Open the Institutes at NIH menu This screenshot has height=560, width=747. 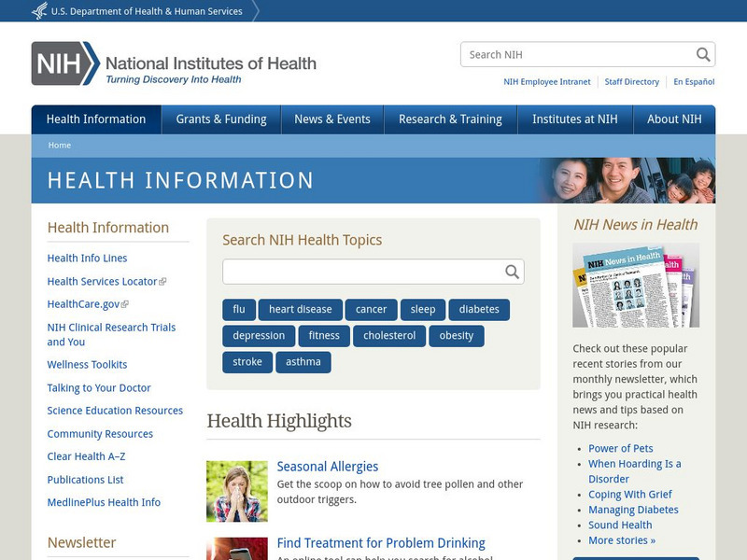[575, 119]
